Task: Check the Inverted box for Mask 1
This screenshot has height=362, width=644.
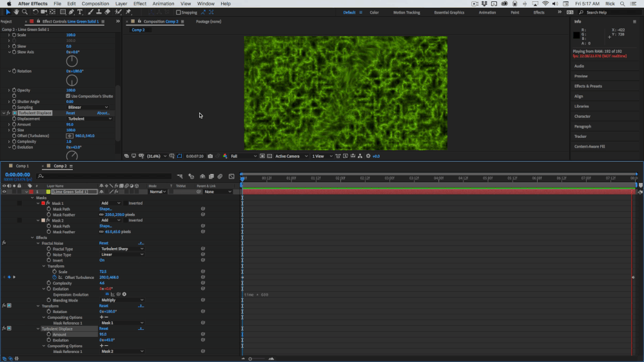Action: [x=125, y=203]
